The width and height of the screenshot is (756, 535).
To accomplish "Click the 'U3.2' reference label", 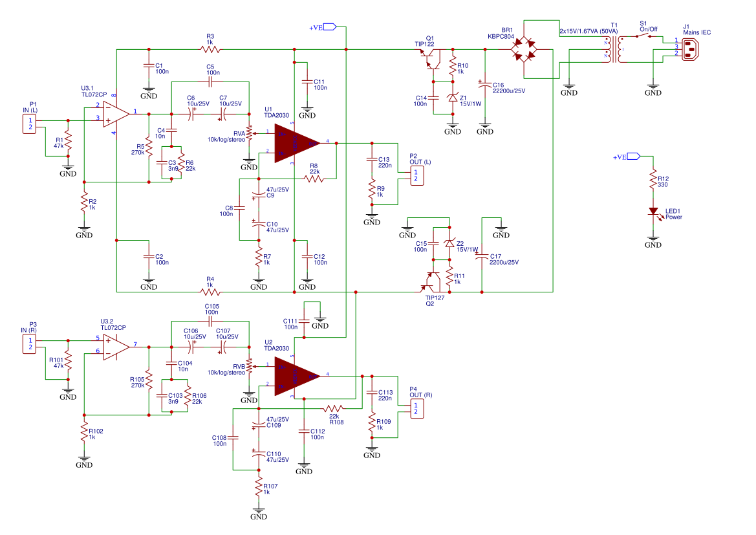I will pos(107,322).
